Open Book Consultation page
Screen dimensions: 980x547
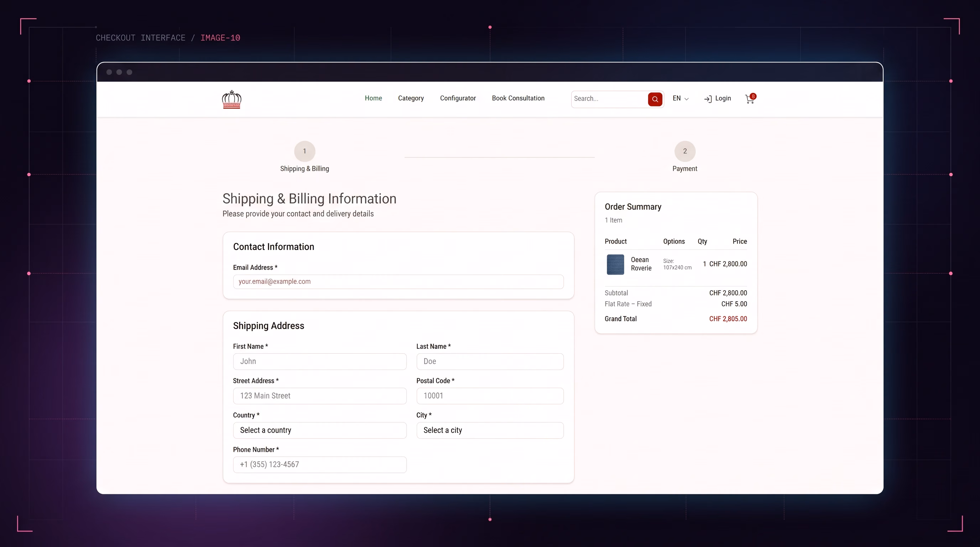[x=518, y=98]
